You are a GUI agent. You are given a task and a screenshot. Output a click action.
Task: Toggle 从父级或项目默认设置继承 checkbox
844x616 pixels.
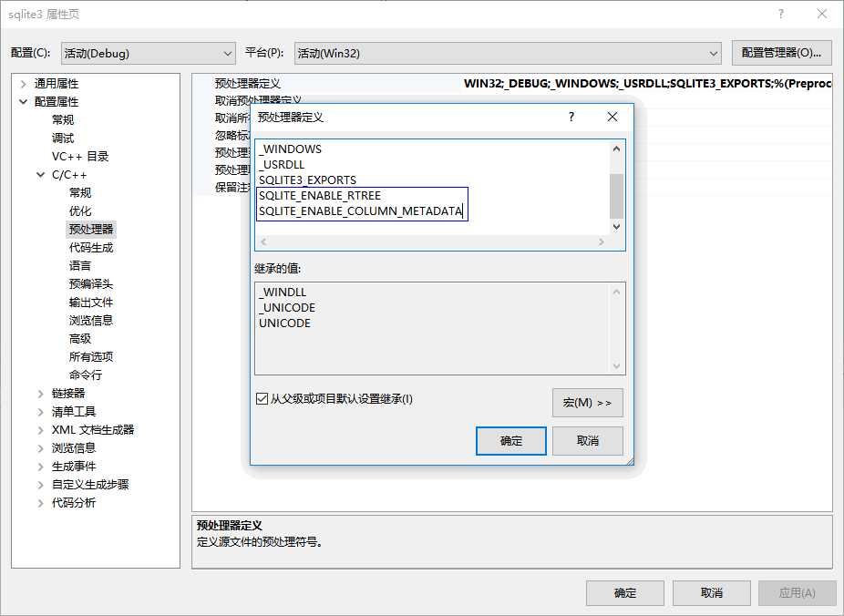pos(262,398)
